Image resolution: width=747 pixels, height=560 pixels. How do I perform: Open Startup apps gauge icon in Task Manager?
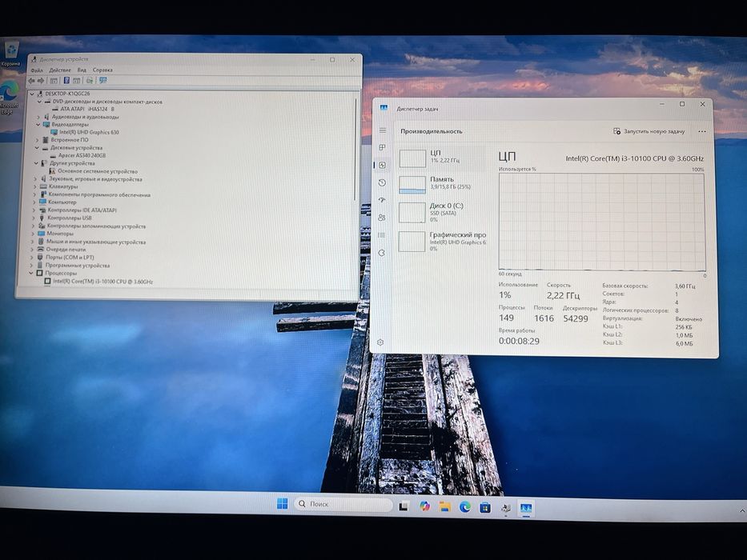(382, 200)
